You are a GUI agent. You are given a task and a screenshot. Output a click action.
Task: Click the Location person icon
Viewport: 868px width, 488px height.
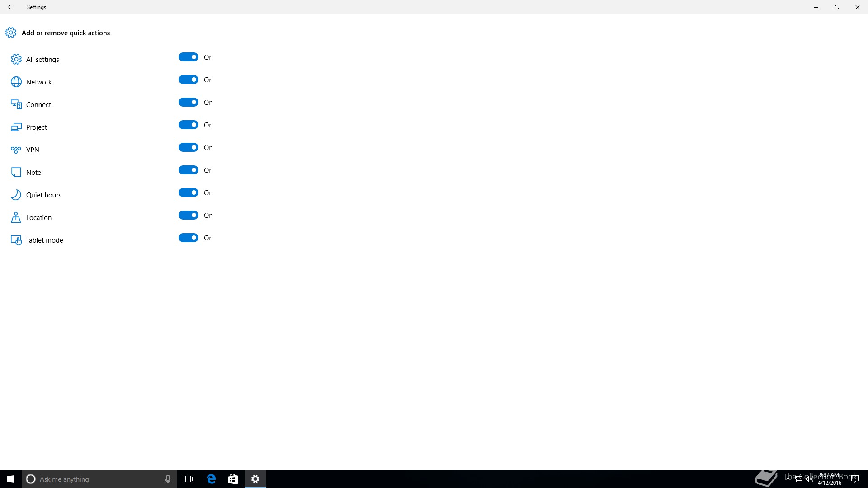pos(16,217)
